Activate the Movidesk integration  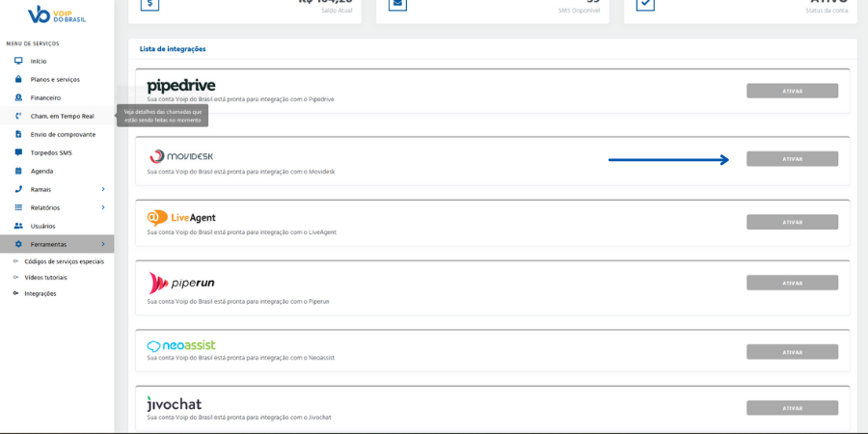tap(792, 159)
